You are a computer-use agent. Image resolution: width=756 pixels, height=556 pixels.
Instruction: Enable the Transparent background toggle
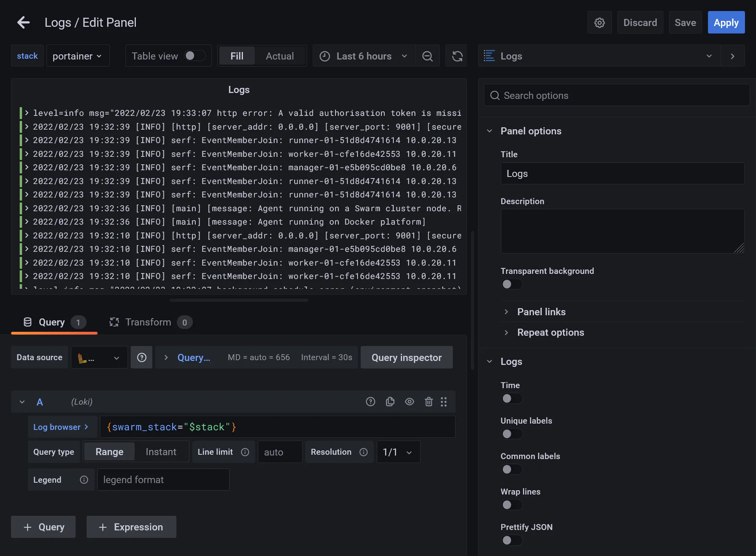click(x=511, y=284)
